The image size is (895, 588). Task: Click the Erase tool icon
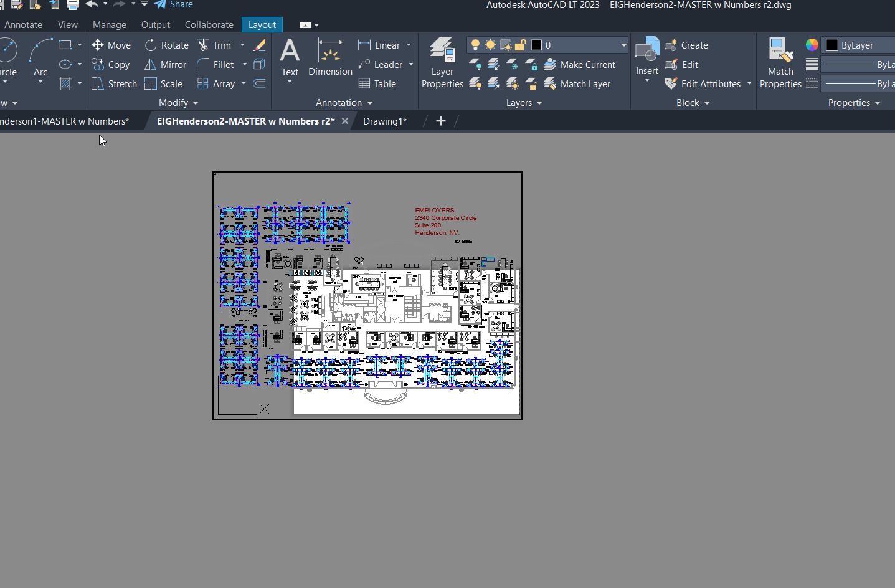pos(260,45)
